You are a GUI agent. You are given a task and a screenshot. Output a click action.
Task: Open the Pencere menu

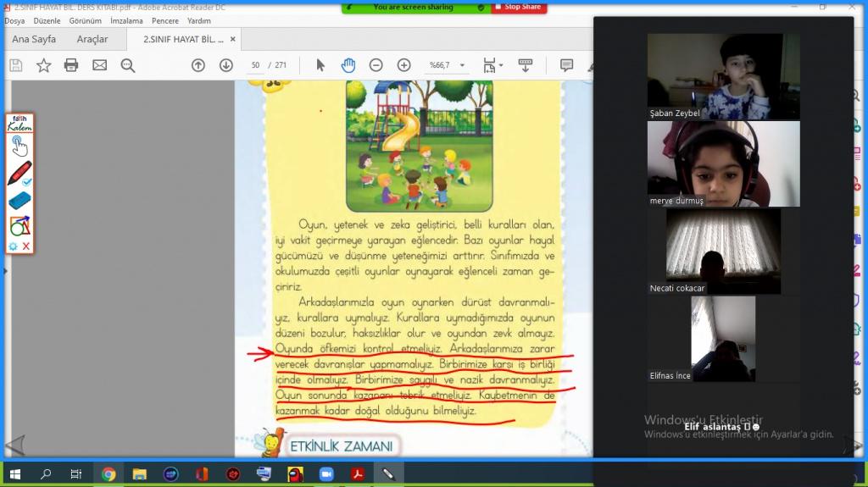165,21
